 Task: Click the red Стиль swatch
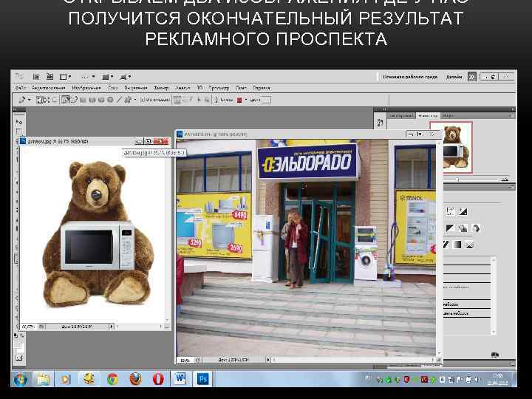coord(239,100)
